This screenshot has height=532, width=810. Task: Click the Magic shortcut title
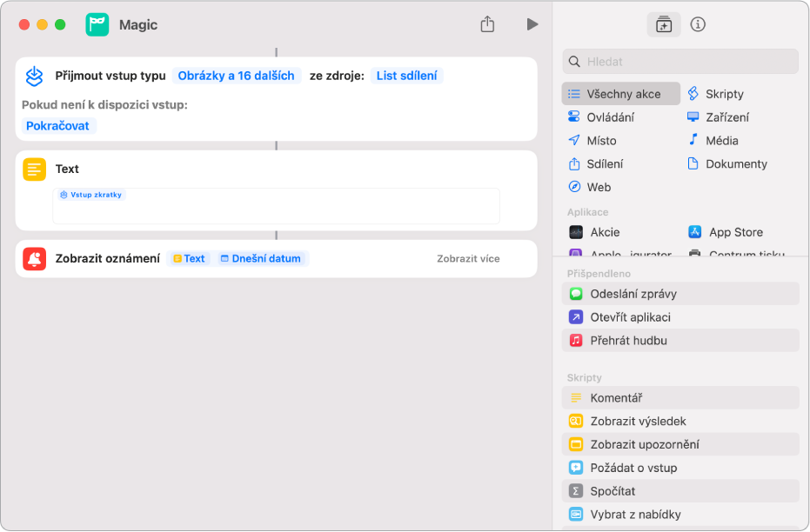138,24
